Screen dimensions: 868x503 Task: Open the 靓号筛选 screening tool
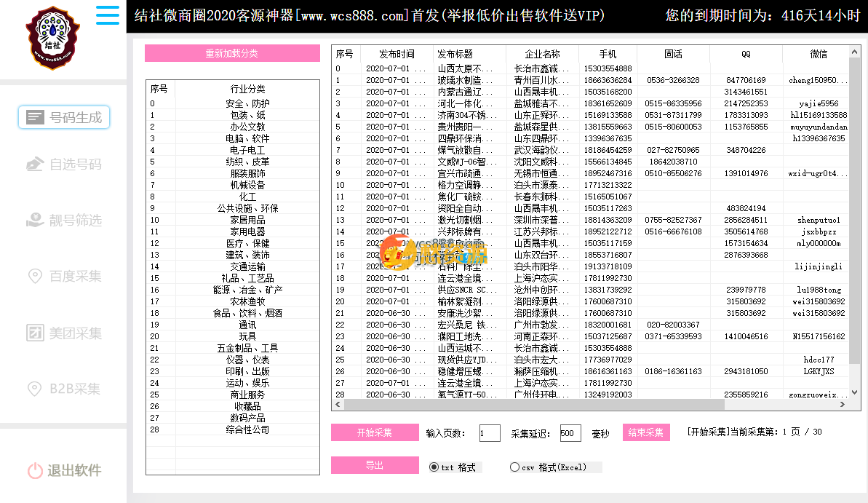pyautogui.click(x=63, y=220)
